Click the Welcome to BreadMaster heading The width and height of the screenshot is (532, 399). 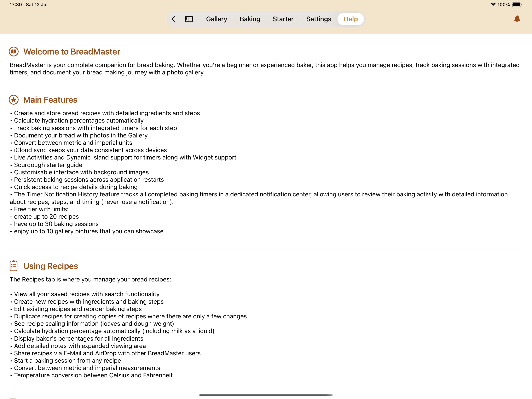coord(72,52)
